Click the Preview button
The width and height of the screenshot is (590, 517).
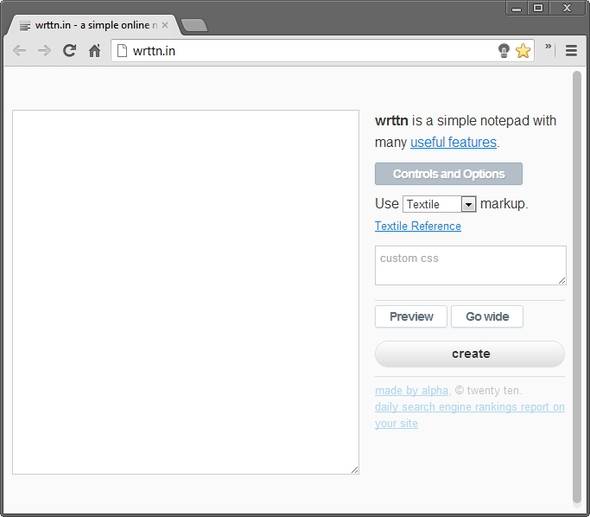(x=411, y=316)
